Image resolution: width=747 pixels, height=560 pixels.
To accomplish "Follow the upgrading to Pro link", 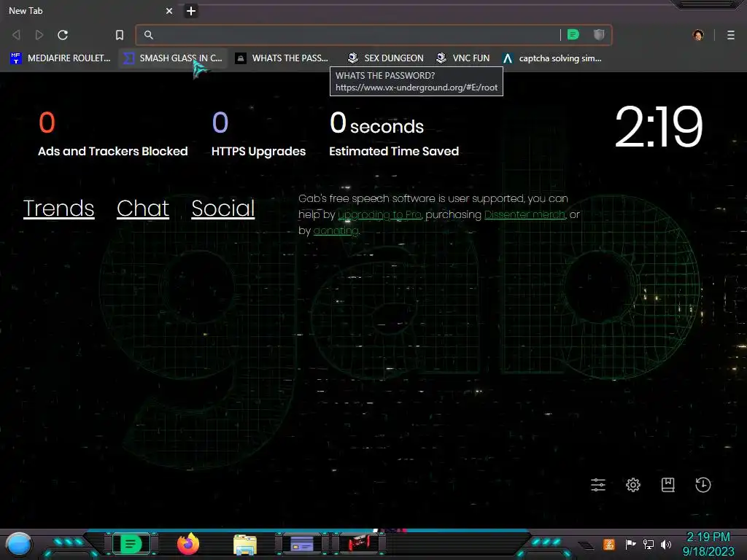I will point(379,215).
